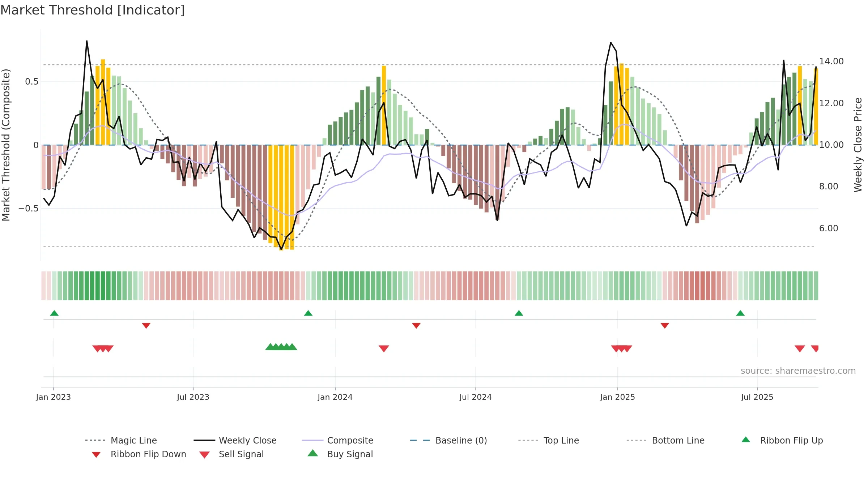Click the ribbon flip down marker after Jan 2025

[665, 326]
